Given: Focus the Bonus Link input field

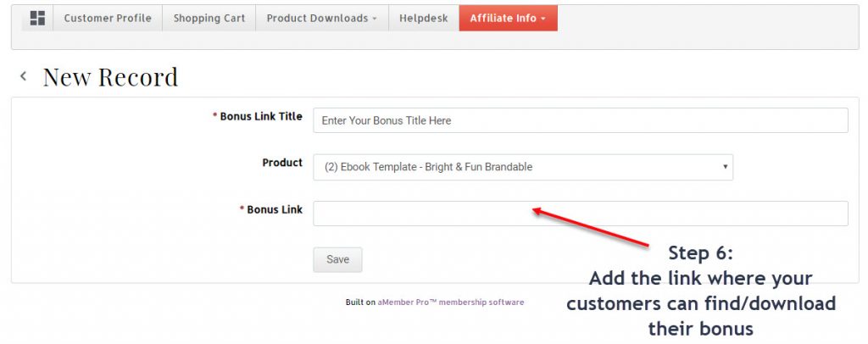Looking at the screenshot, I should pyautogui.click(x=580, y=214).
